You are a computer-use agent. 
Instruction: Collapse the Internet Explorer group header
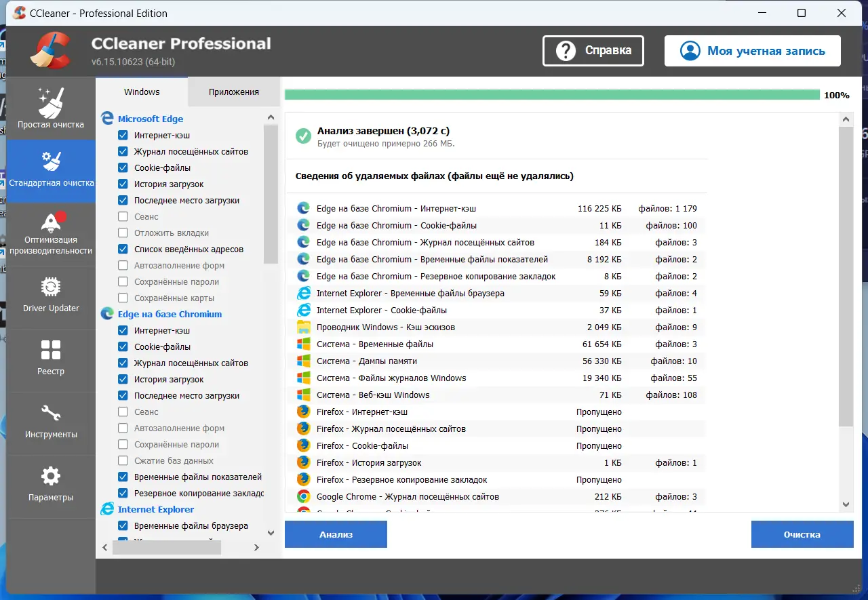(156, 509)
